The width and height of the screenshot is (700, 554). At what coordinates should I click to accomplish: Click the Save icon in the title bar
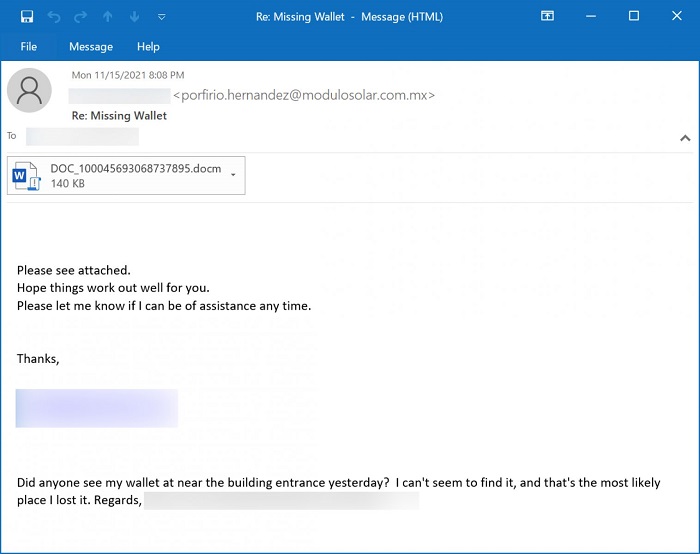[27, 16]
